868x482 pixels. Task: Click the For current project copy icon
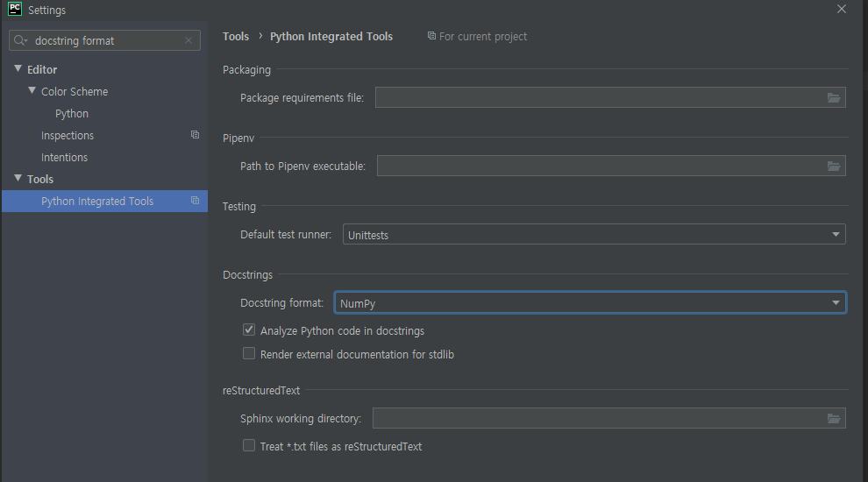pyautogui.click(x=431, y=36)
